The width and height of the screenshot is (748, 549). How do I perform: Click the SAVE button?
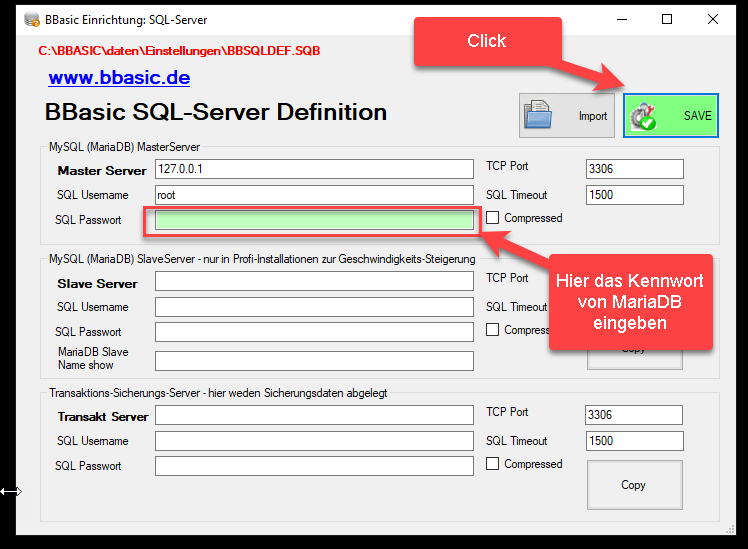[x=670, y=115]
